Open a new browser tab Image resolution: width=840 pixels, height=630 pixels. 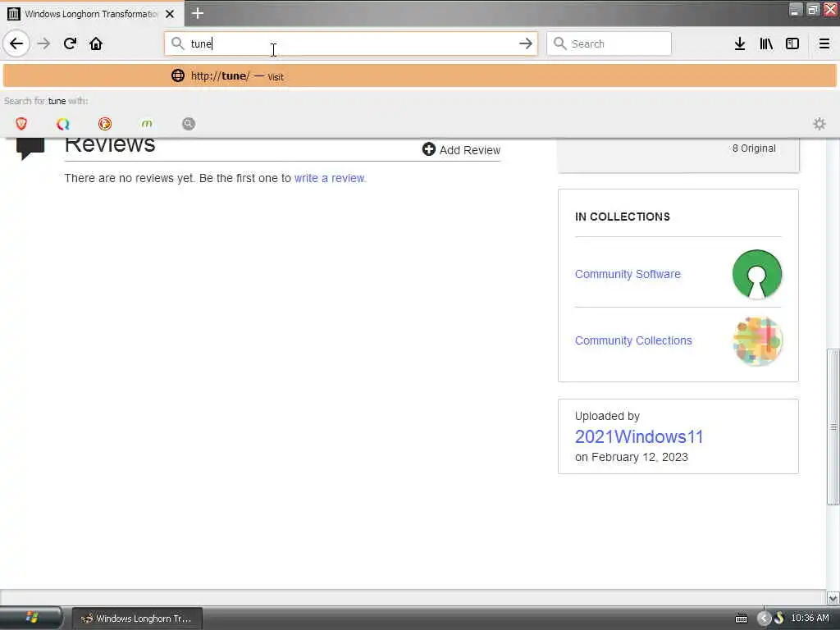(x=198, y=13)
